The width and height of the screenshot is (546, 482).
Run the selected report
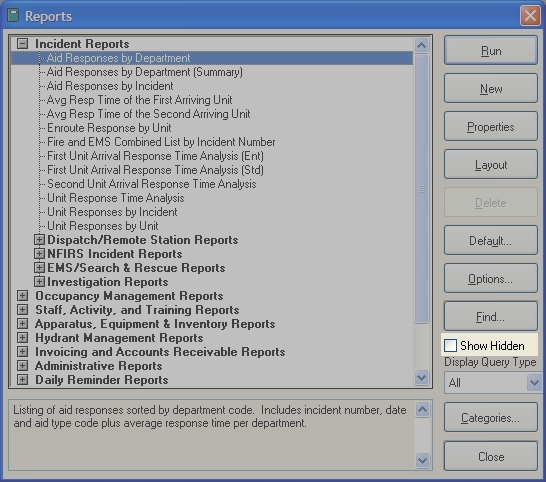click(x=491, y=50)
